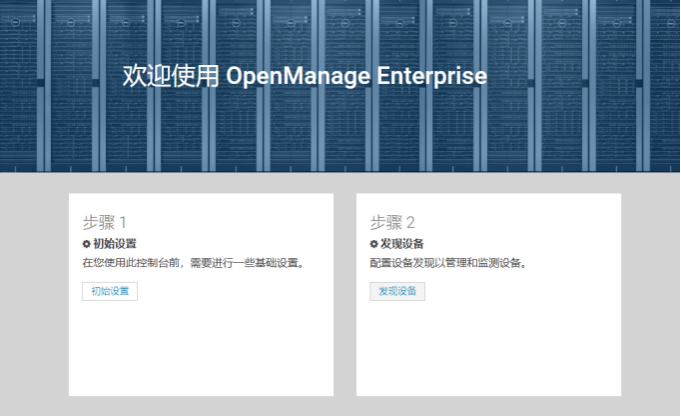Click the 欢迎使用 OpenManage Enterprise banner title
Viewport: 681px width, 416px height.
tap(305, 76)
